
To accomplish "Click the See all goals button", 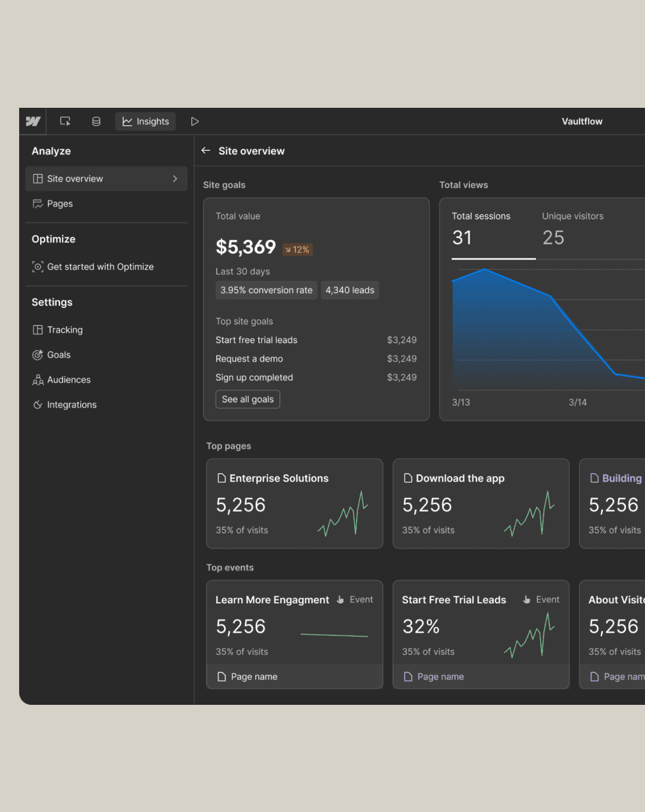I will point(248,399).
